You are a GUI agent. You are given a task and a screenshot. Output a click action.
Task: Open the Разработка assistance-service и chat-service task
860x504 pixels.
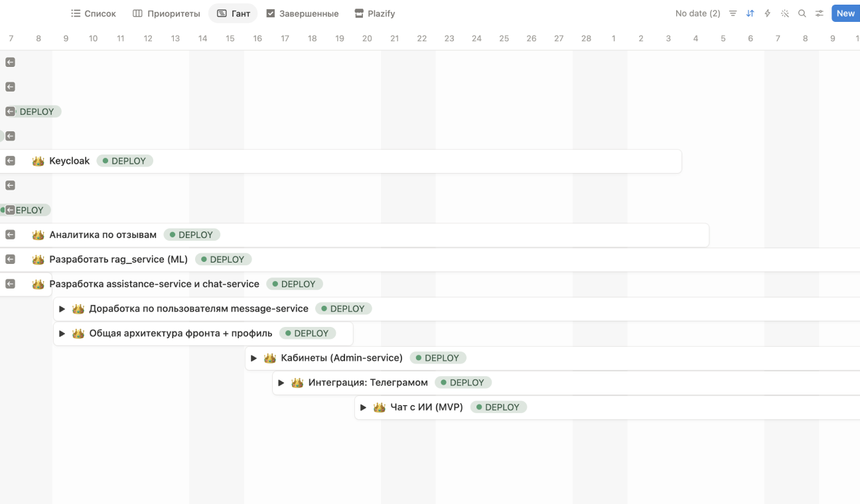tap(155, 284)
